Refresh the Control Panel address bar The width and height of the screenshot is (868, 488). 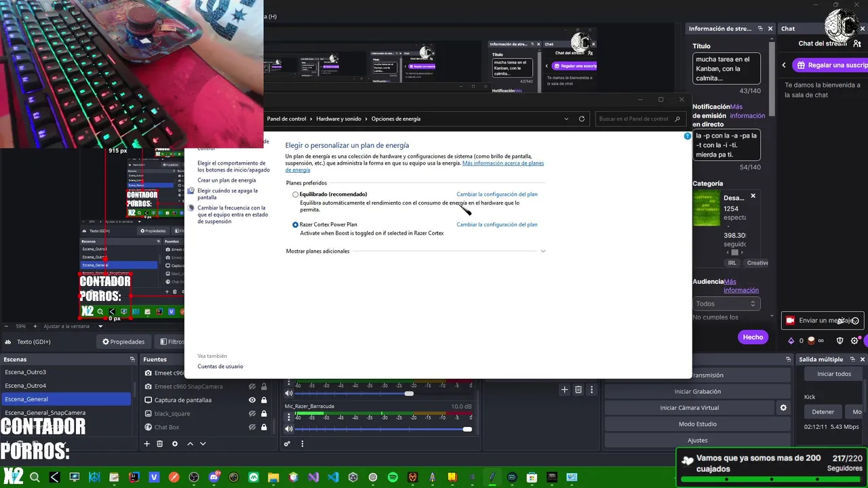[581, 119]
